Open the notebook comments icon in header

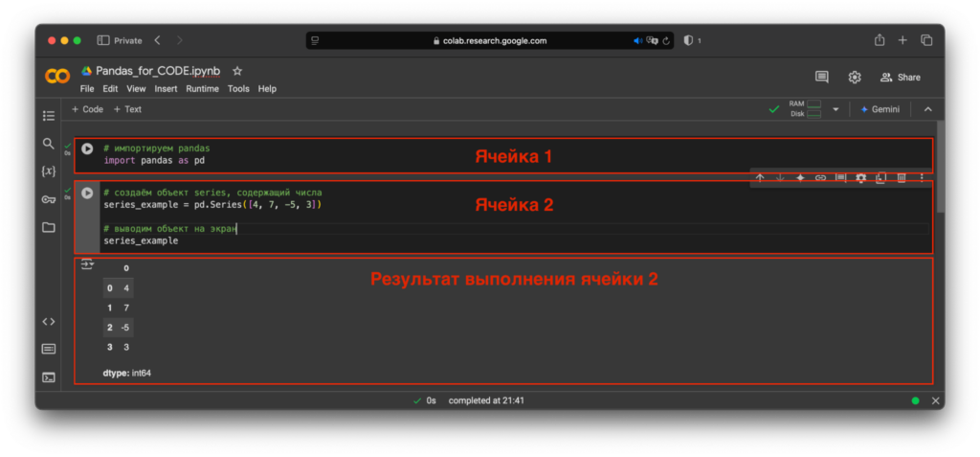pyautogui.click(x=822, y=77)
